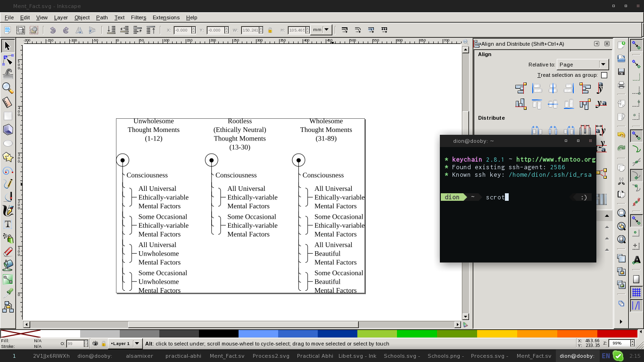Open the Extensions menu
The width and height of the screenshot is (644, 362).
[166, 17]
